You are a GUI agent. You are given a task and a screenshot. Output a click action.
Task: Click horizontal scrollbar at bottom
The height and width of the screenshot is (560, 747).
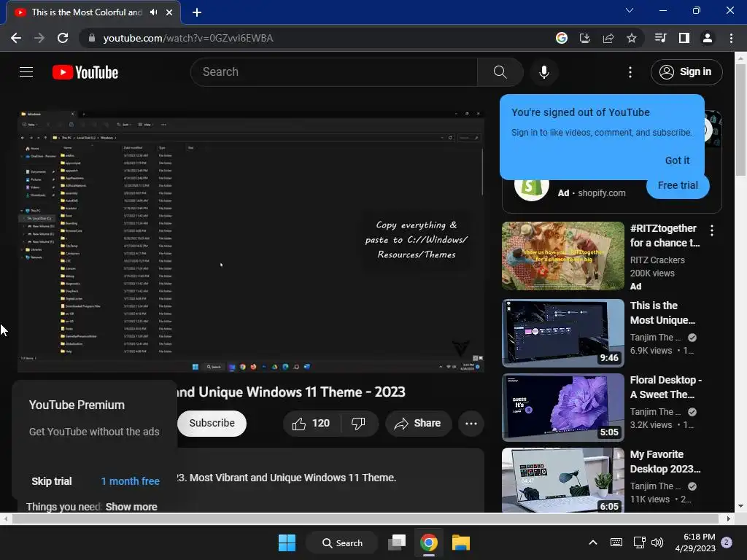[x=365, y=518]
